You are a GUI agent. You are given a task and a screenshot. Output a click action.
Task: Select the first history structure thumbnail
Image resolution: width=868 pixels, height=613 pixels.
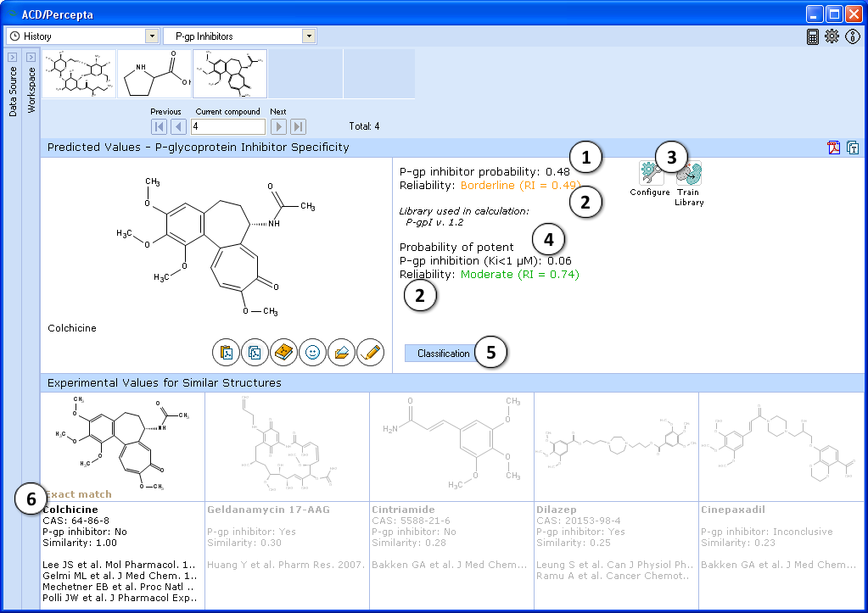(x=79, y=74)
